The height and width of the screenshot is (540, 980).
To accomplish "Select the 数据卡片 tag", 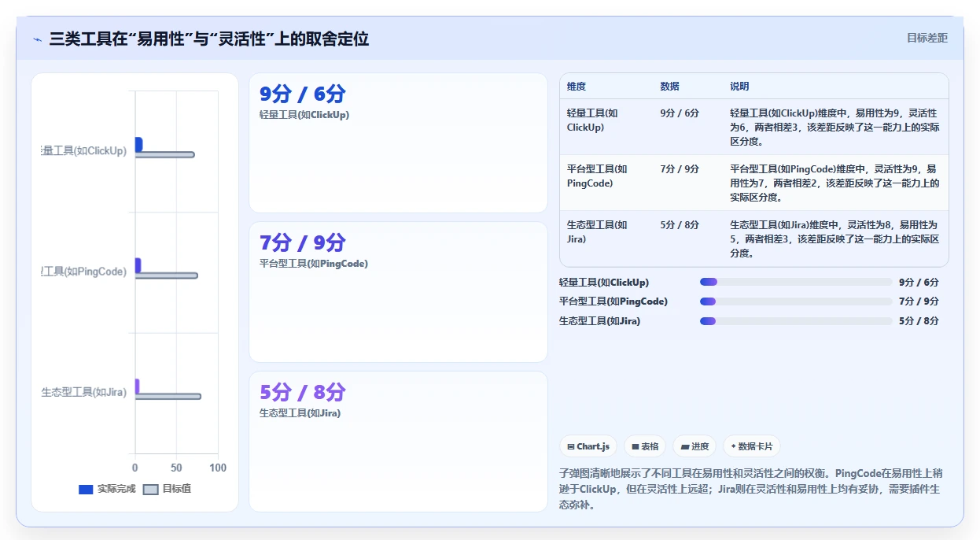I will [752, 446].
